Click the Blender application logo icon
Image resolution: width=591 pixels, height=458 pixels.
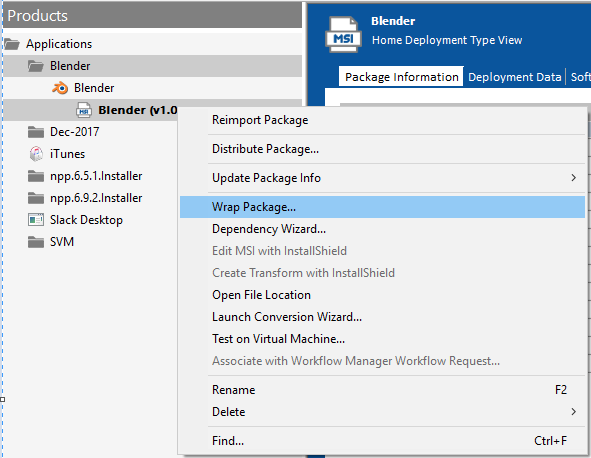60,88
